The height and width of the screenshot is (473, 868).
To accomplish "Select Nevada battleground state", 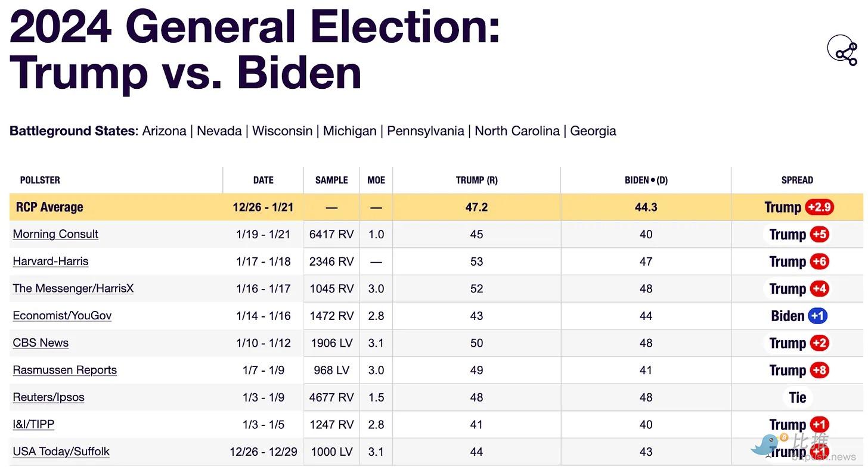I will click(x=219, y=131).
